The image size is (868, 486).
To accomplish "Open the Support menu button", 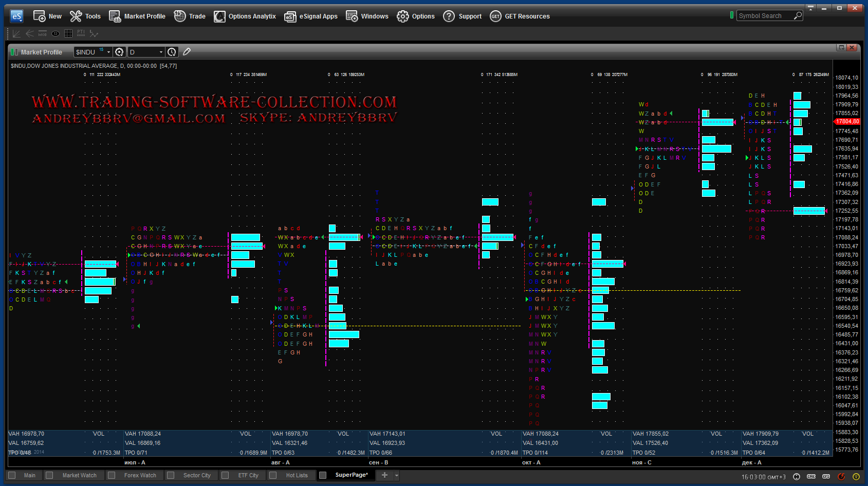I will click(x=463, y=16).
